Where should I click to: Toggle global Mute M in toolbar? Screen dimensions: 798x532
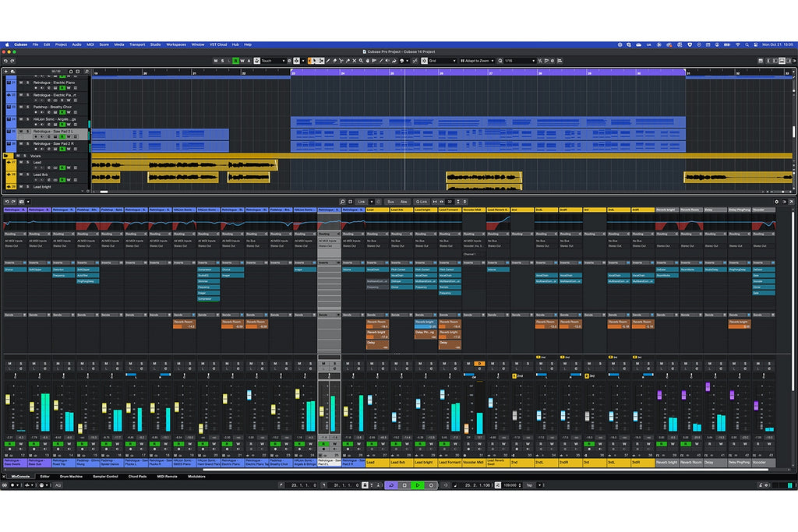coord(216,61)
